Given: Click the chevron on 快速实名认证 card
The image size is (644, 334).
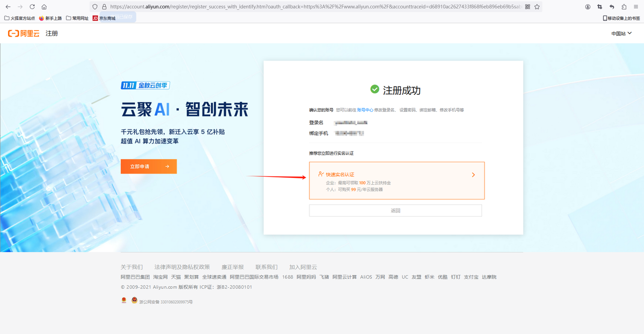Looking at the screenshot, I should (473, 175).
